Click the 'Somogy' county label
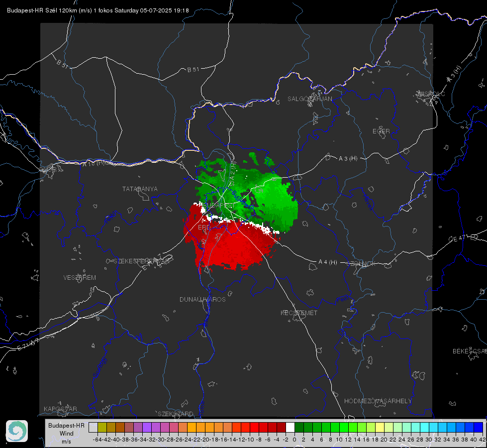The height and width of the screenshot is (448, 487). tap(100, 367)
